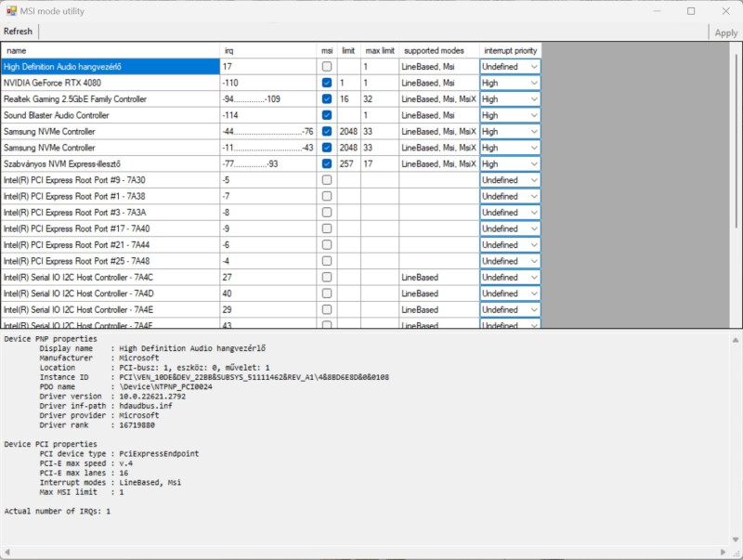Click the Apply button
Screen dimensions: 743x560
pos(726,33)
